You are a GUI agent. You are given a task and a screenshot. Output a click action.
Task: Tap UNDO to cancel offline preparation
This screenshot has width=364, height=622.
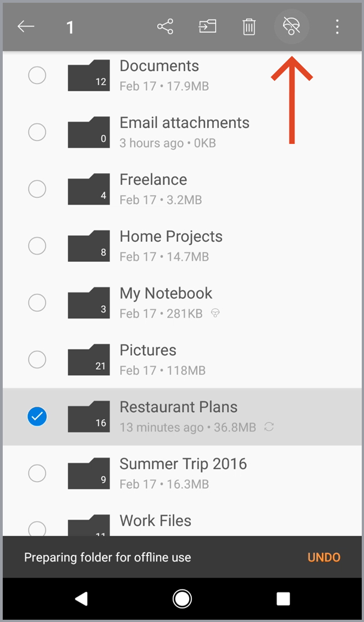323,557
